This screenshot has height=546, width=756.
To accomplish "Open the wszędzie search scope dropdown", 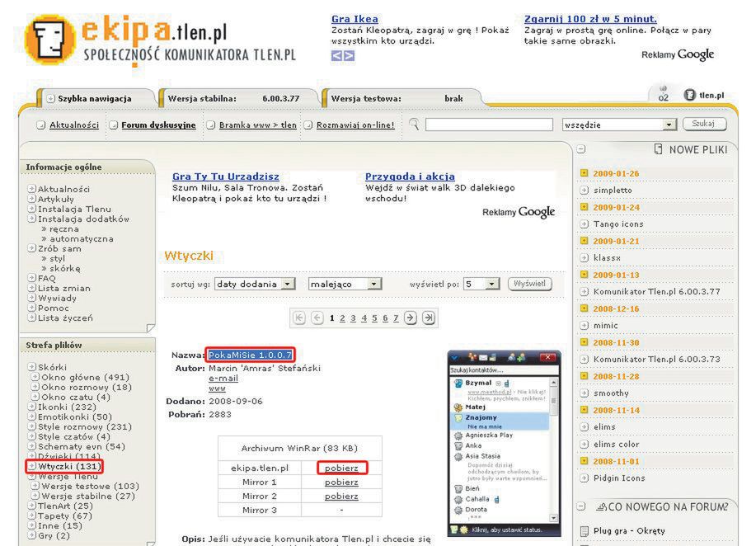I will (619, 125).
